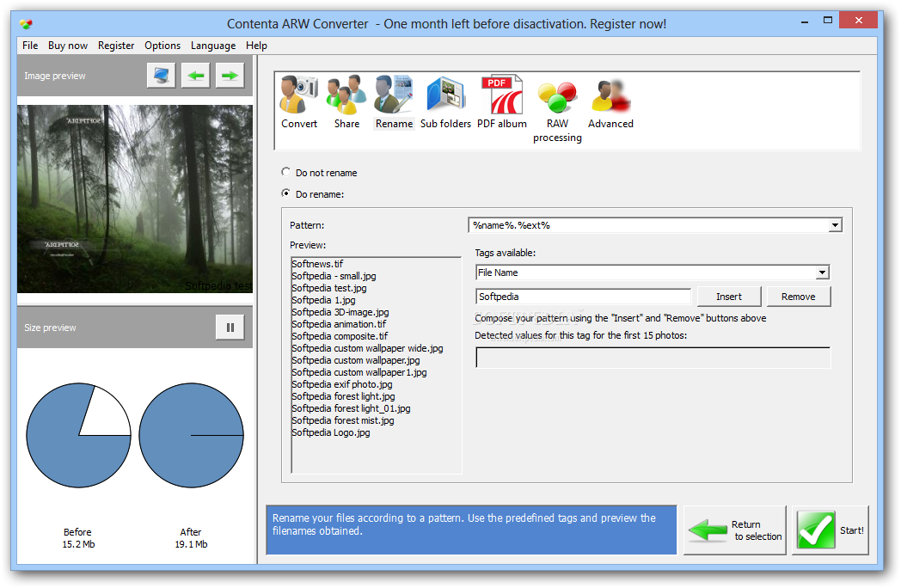This screenshot has height=588, width=901.
Task: Open the Register menu
Action: click(116, 46)
